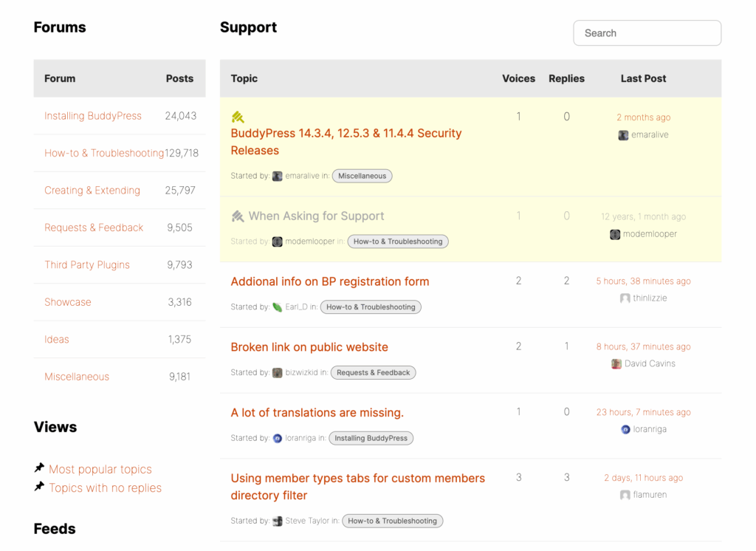The height and width of the screenshot is (551, 756).
Task: Click the sticky pin icon on the Security Releases topic
Action: click(238, 116)
